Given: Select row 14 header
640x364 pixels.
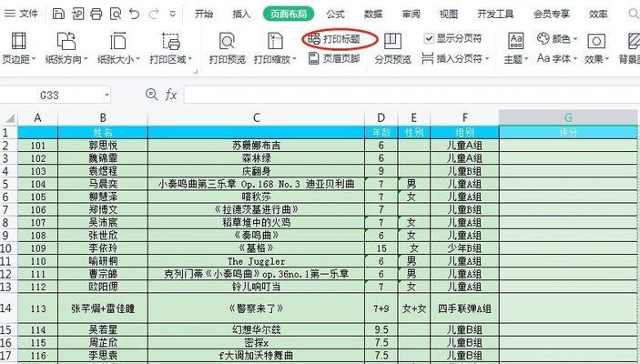Looking at the screenshot, I should pos(8,308).
